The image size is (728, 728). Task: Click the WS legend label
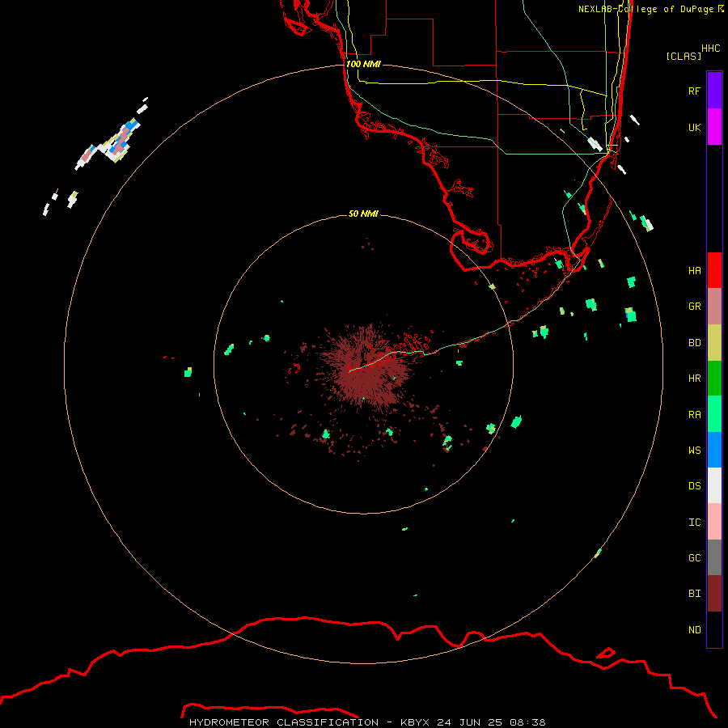click(694, 451)
